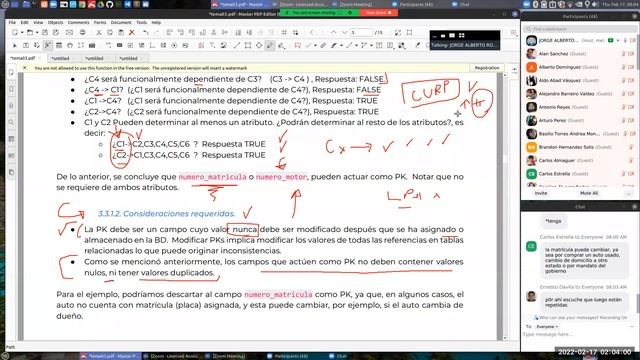
Task: Open the File menu
Action: click(x=12, y=22)
